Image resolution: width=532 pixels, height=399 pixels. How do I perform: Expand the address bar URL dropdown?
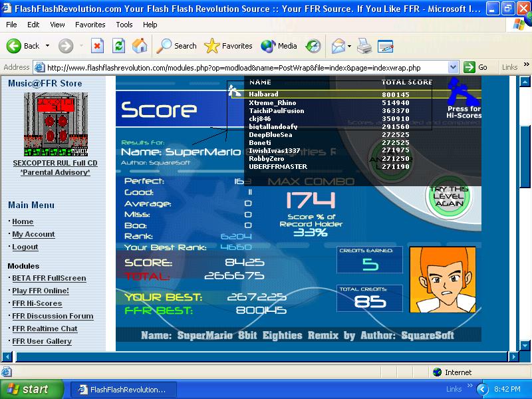coord(453,67)
